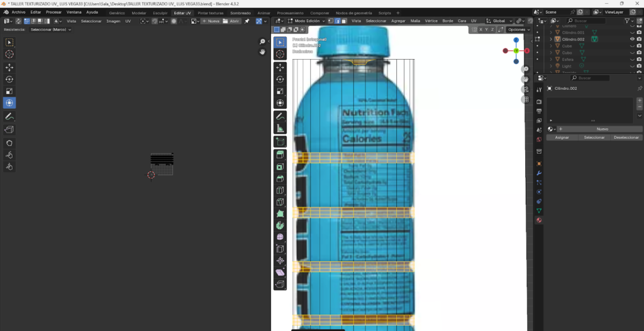This screenshot has height=331, width=644.
Task: Open the Object Data properties tab
Action: 539,211
